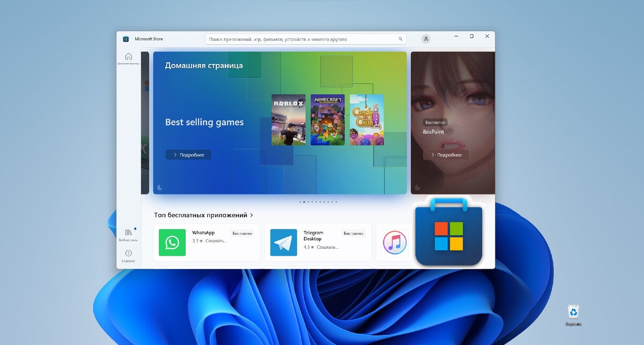Expand Топ бесплатных приложений section chevron

tap(252, 215)
